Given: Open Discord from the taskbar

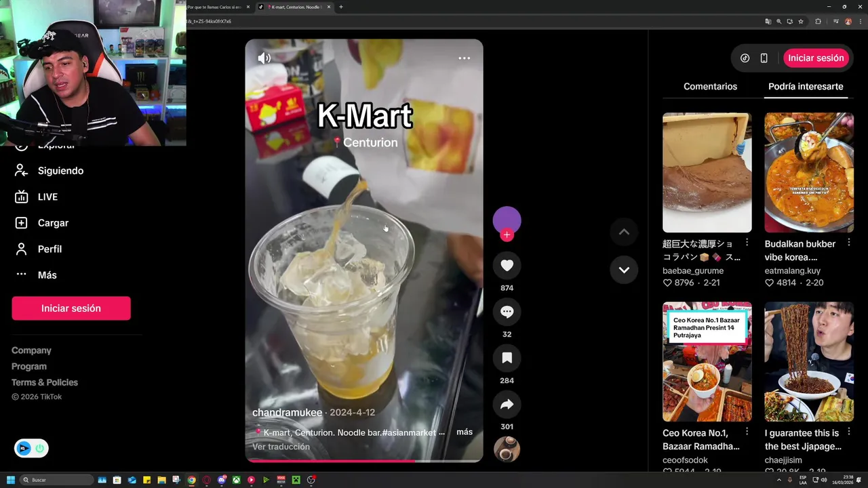Looking at the screenshot, I should point(222,480).
